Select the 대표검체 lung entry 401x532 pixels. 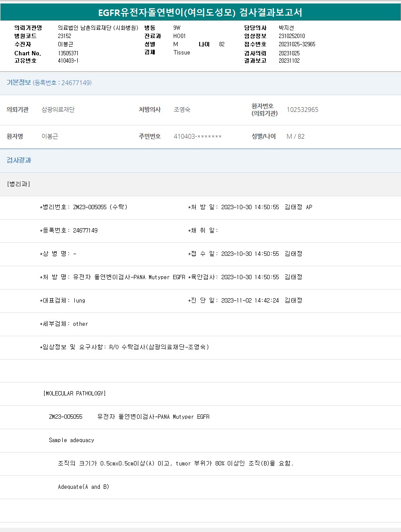[x=63, y=301]
